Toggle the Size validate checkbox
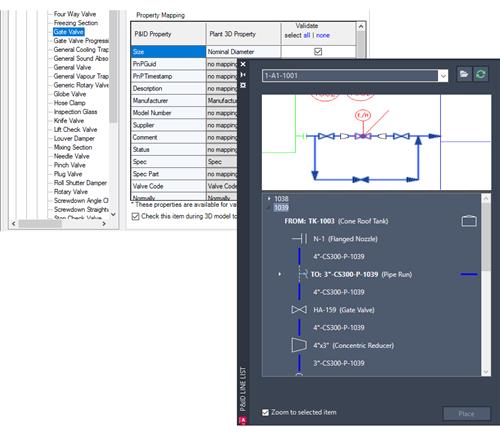The image size is (500, 432). pos(318,52)
